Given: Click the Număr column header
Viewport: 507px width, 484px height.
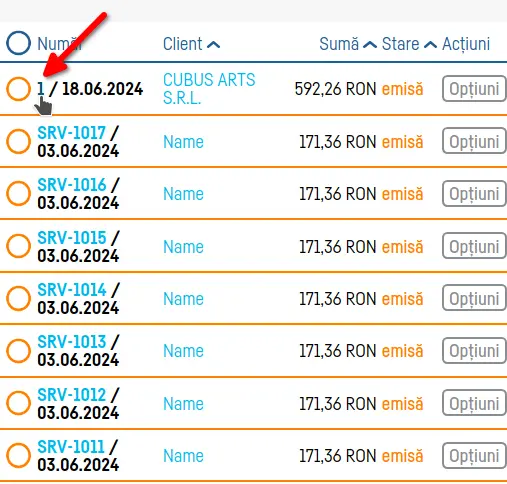Looking at the screenshot, I should [x=59, y=44].
